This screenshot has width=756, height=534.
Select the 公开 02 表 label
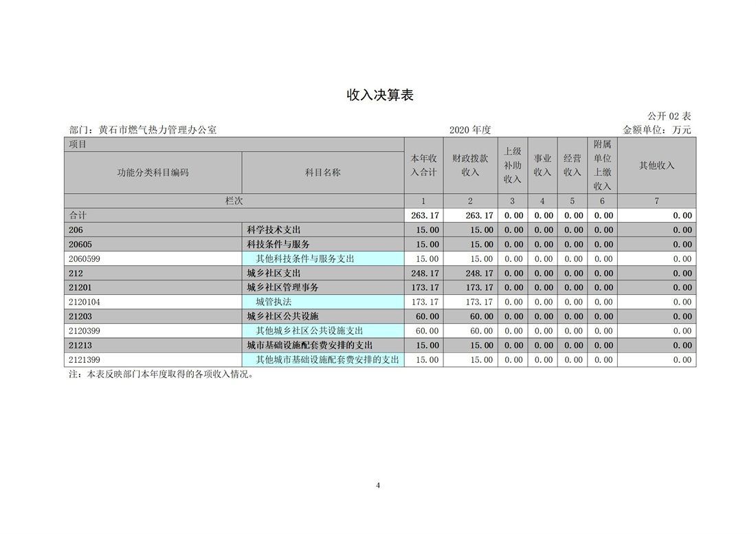(669, 116)
